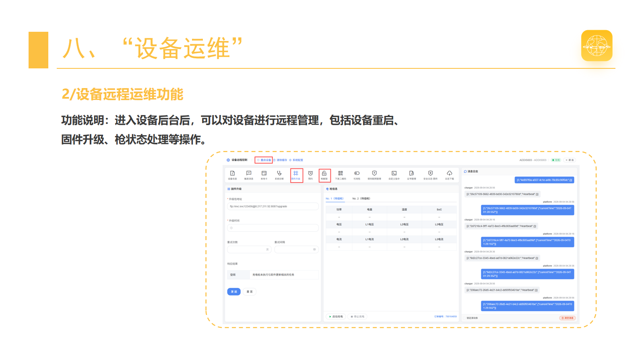This screenshot has height=362, width=644.
Task: Click the 退出 exit button
Action: (x=570, y=160)
